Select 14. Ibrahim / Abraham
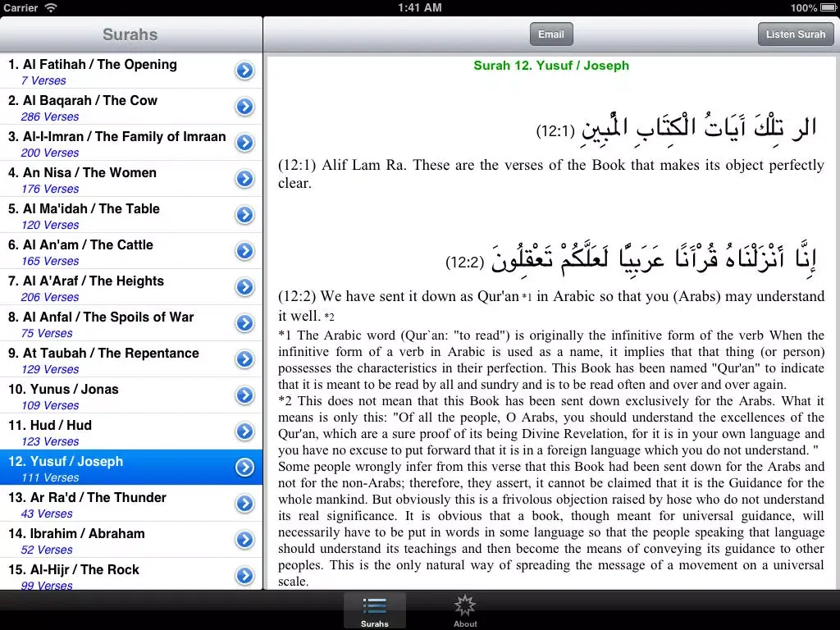Screen dimensions: 840x630 pyautogui.click(x=131, y=540)
